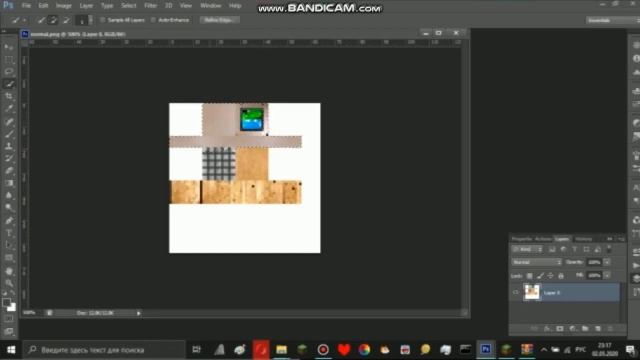Select the Gradient tool
The image size is (640, 360).
[x=9, y=183]
